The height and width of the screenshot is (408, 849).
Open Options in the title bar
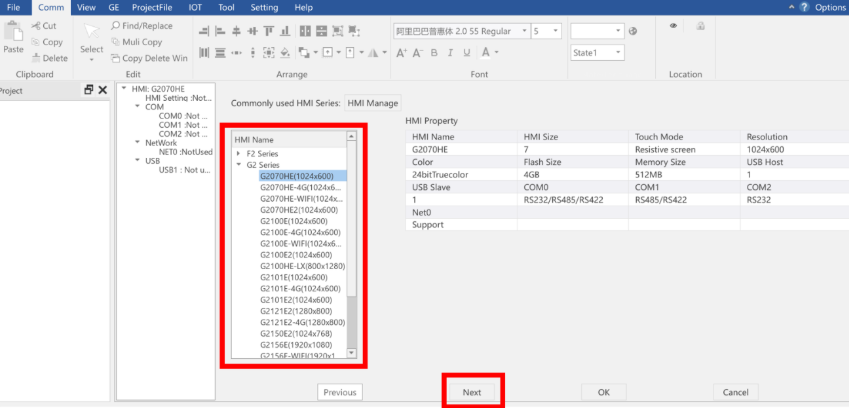pyautogui.click(x=830, y=8)
